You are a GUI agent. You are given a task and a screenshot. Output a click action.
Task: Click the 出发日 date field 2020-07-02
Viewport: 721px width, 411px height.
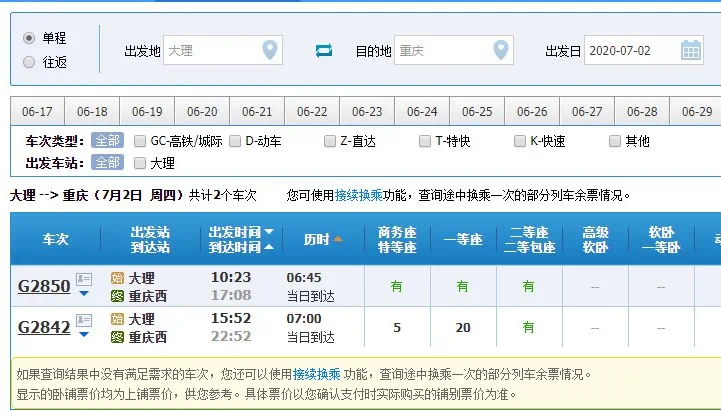[644, 50]
